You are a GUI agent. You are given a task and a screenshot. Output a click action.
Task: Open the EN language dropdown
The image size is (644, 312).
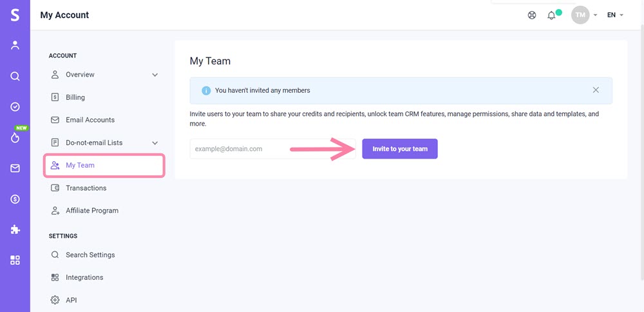tap(615, 15)
